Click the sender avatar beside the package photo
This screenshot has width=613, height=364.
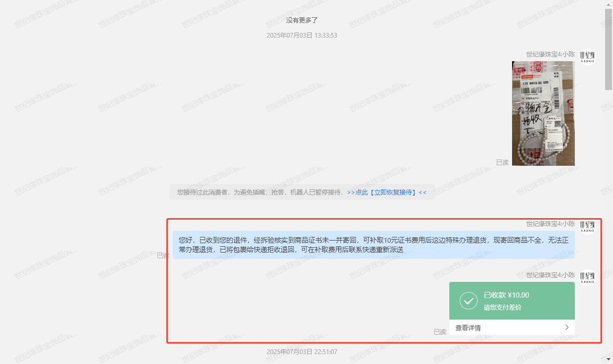click(587, 56)
